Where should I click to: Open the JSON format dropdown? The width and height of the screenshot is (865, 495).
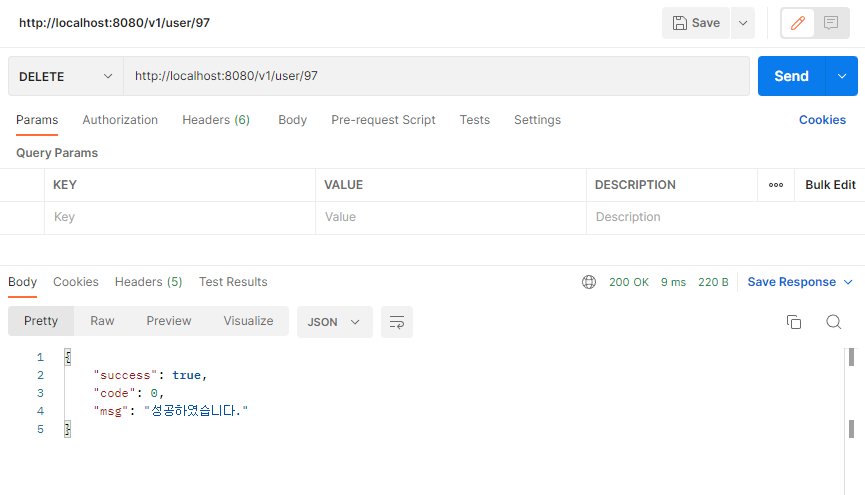pos(334,322)
